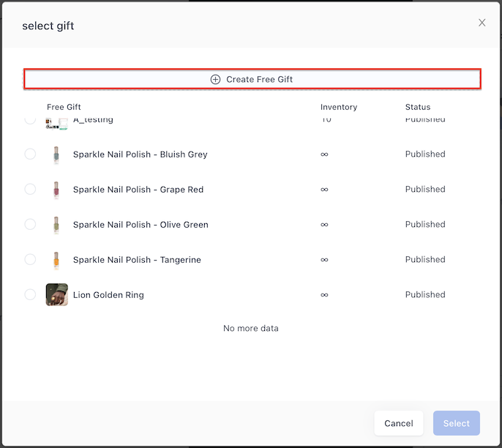The height and width of the screenshot is (448, 502).
Task: Click the Cancel button
Action: pyautogui.click(x=399, y=423)
